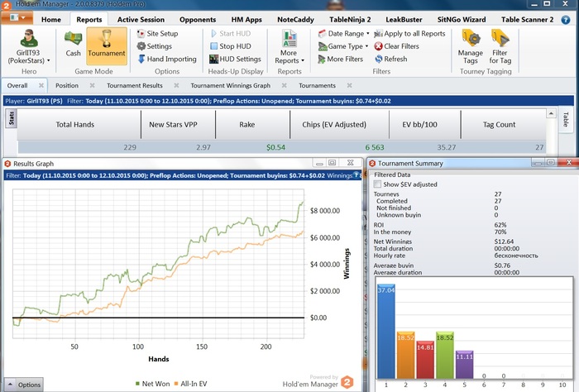Close the Tournament Winnings Graph tab
Screen dimensions: 579x392
pos(284,85)
